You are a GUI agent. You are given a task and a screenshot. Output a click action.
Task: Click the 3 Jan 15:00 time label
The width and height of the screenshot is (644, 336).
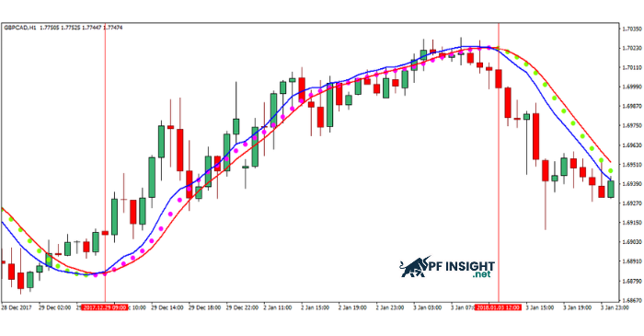pyautogui.click(x=541, y=307)
